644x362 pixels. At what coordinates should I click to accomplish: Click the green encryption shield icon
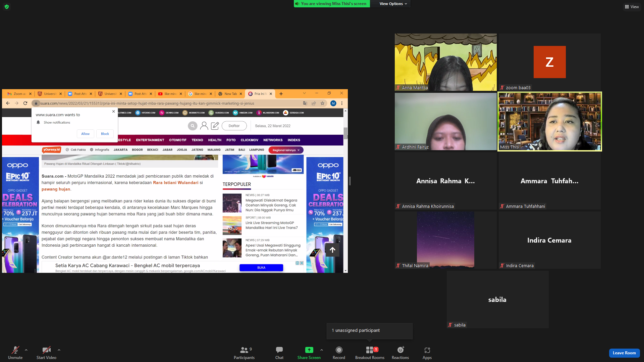[x=7, y=7]
